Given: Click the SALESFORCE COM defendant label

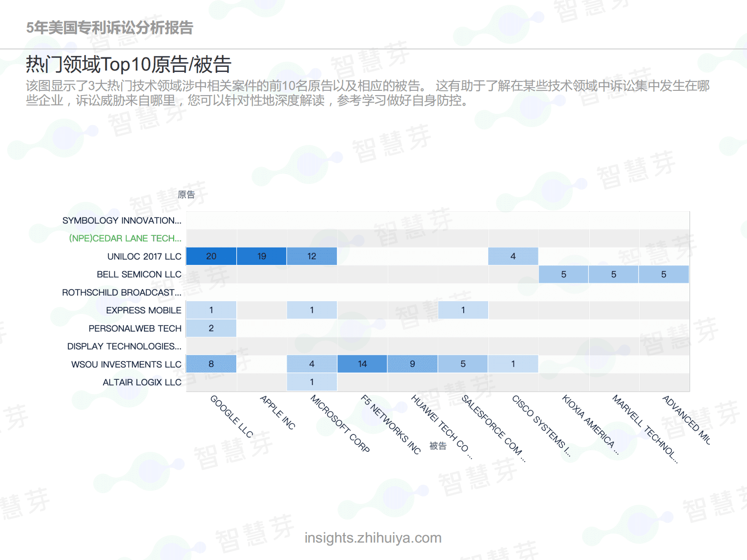Looking at the screenshot, I should click(x=493, y=428).
